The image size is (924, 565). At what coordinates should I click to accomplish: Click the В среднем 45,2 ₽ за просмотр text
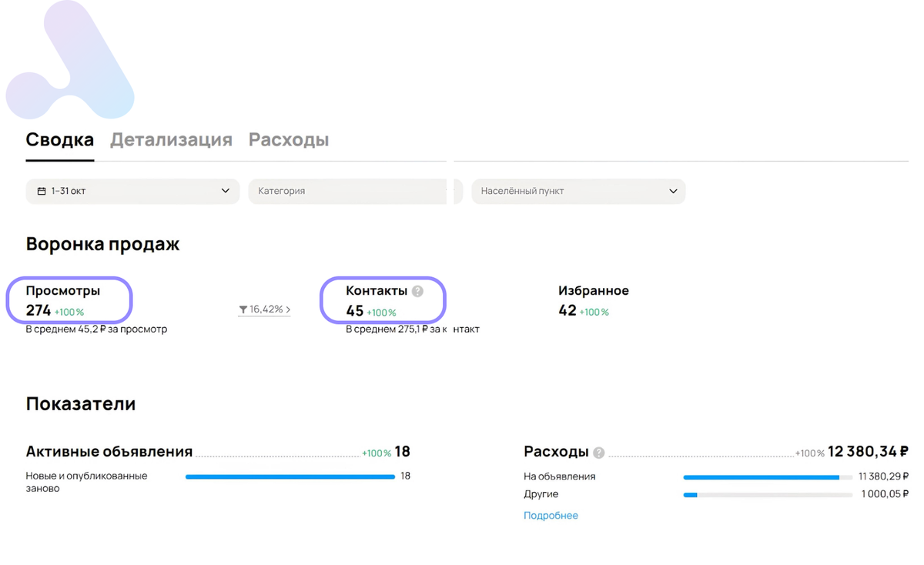click(96, 329)
